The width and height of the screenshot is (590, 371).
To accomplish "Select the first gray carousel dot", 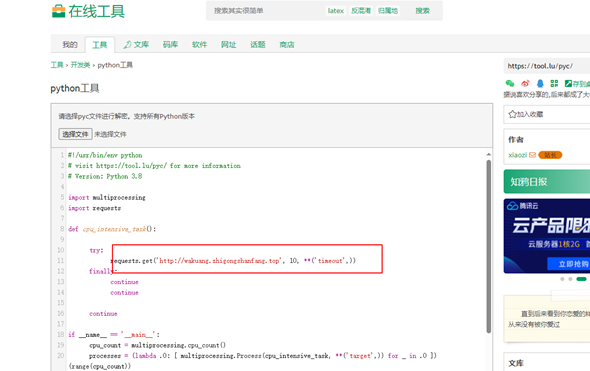I will point(562,279).
